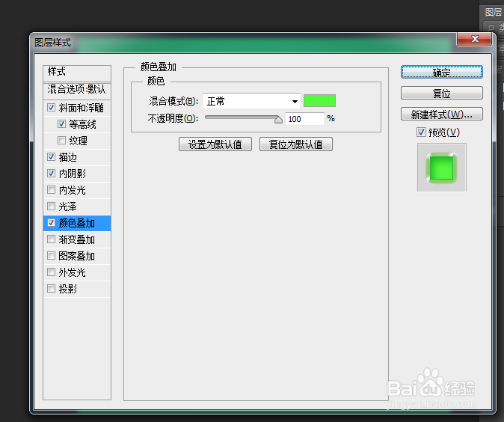This screenshot has width=504, height=422.
Task: Click the 复位 button
Action: [442, 94]
